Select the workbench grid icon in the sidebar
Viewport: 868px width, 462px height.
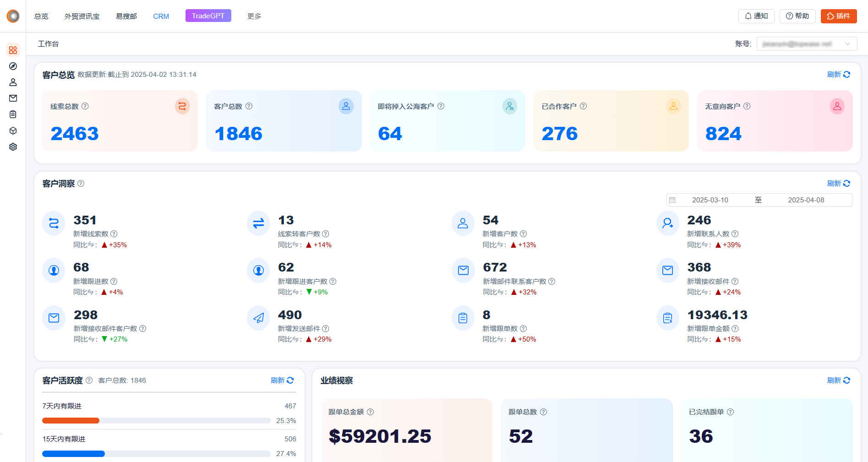13,50
